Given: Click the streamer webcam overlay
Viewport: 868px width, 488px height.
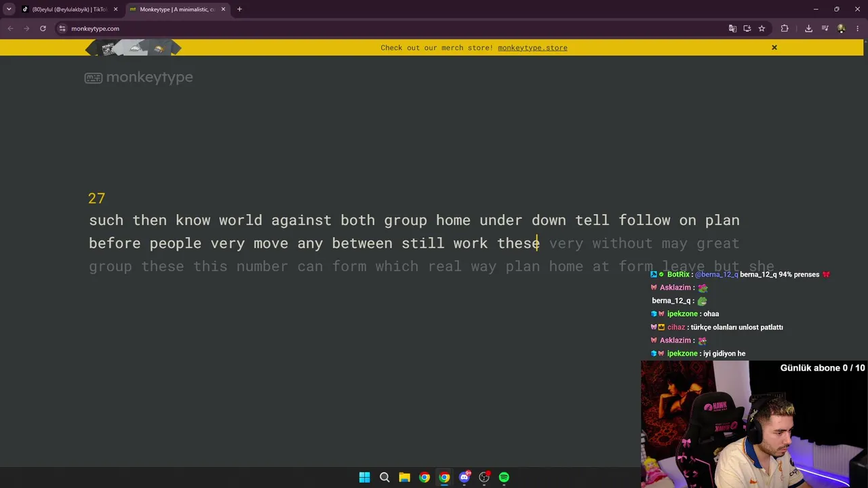Looking at the screenshot, I should click(x=754, y=424).
